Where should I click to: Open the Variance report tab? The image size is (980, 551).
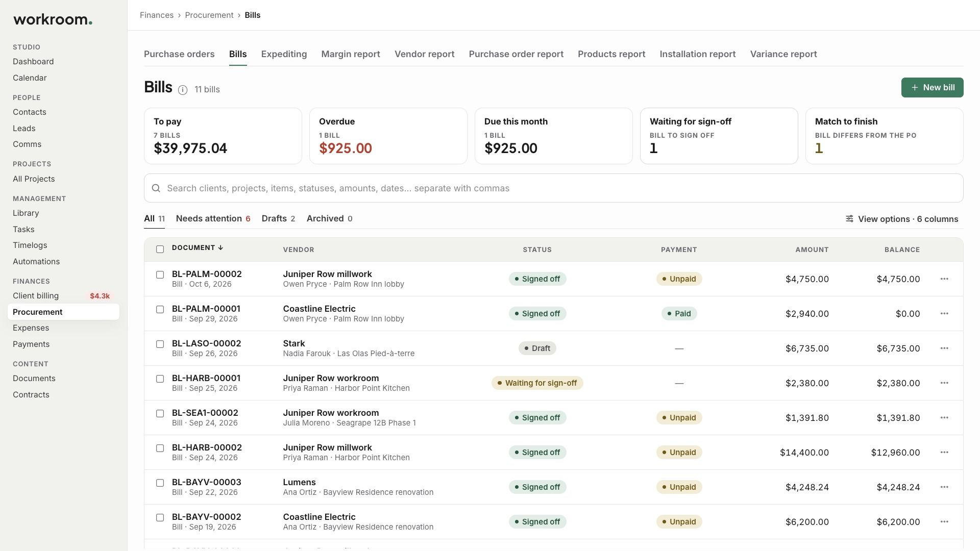click(783, 54)
